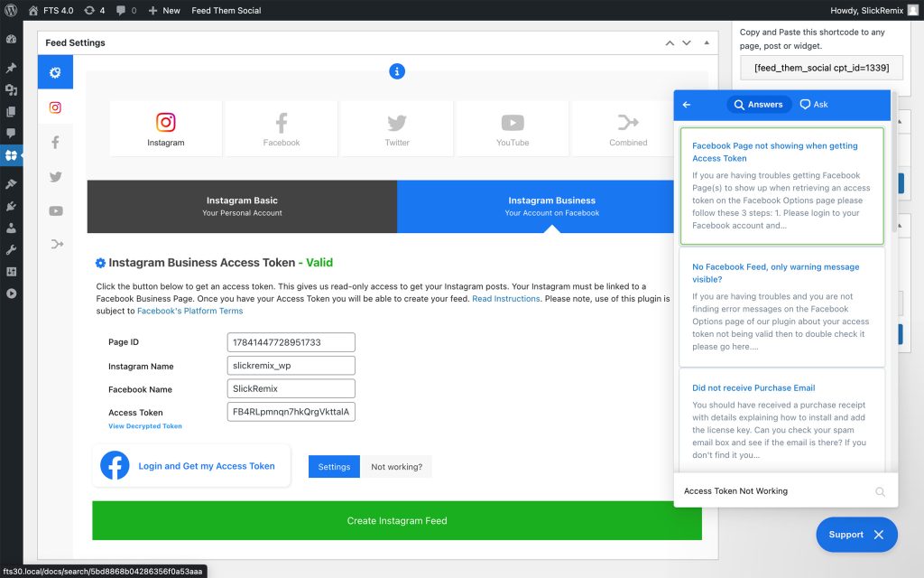This screenshot has height=578, width=924.
Task: Select the feed_them_social shortcode field
Action: [821, 68]
